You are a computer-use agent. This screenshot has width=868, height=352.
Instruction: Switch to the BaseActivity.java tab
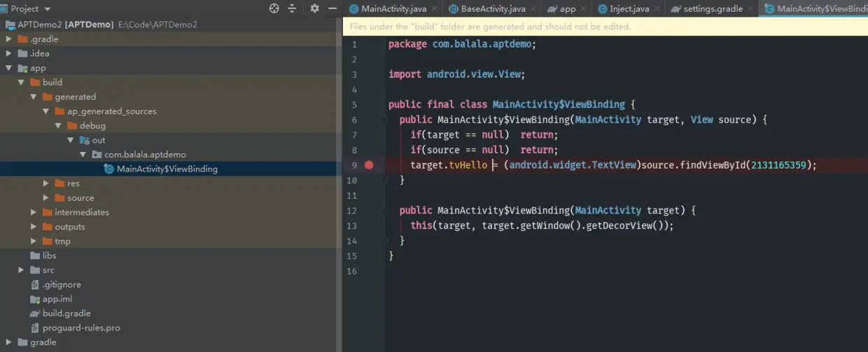point(493,9)
